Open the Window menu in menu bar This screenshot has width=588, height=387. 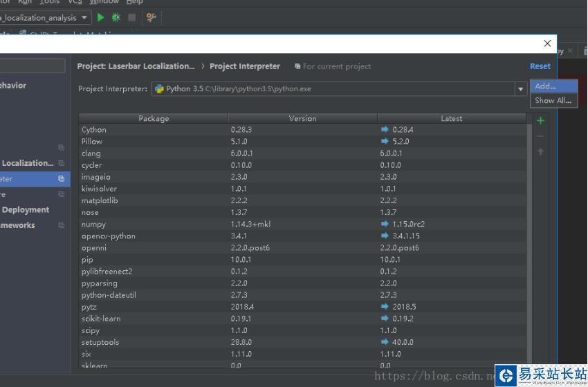(x=104, y=2)
